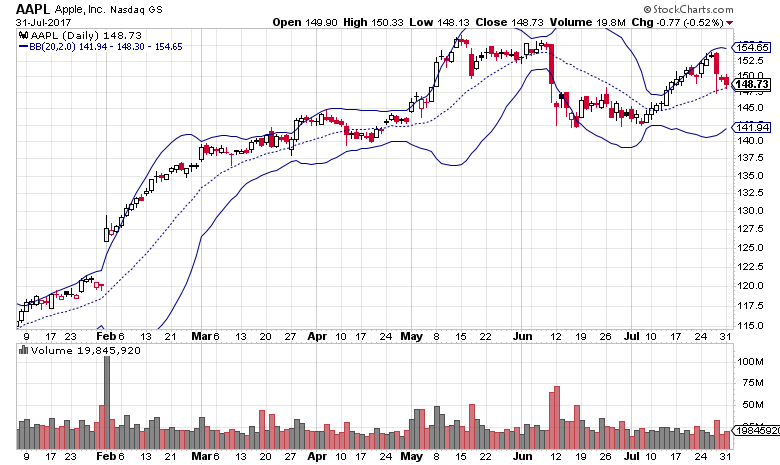The height and width of the screenshot is (465, 780).
Task: Click the Bollinger Band line legend marker
Action: [x=25, y=46]
